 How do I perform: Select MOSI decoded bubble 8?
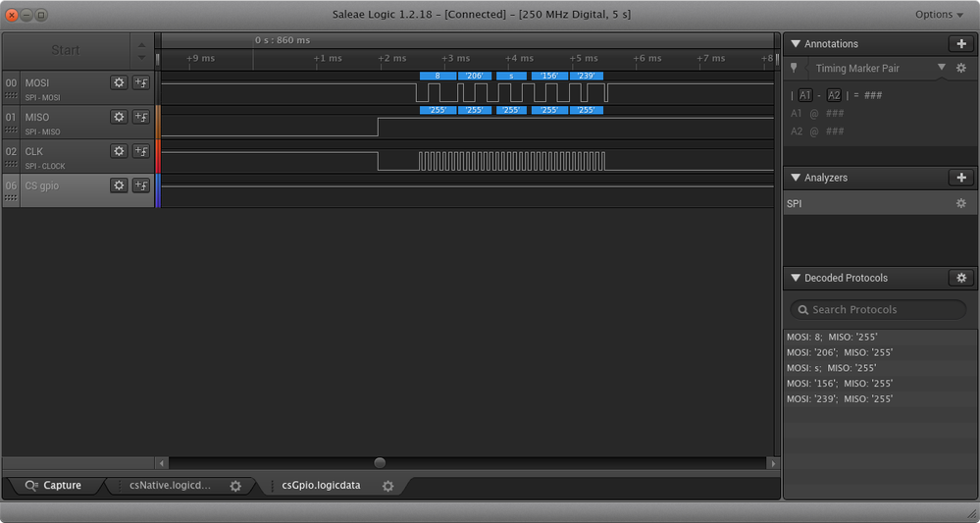(438, 76)
